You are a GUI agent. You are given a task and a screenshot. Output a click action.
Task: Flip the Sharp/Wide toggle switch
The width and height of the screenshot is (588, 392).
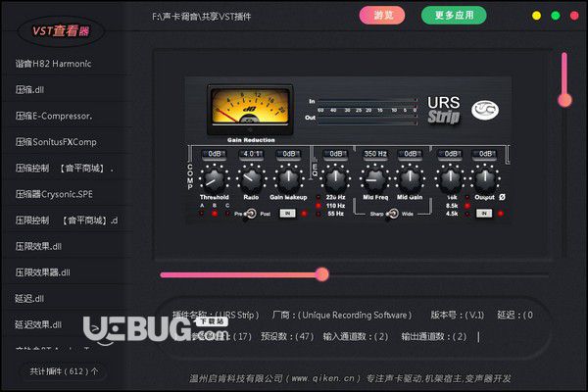(392, 214)
